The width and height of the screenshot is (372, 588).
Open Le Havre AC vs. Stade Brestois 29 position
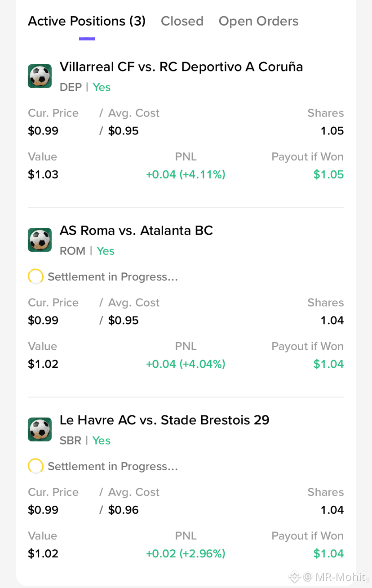164,420
